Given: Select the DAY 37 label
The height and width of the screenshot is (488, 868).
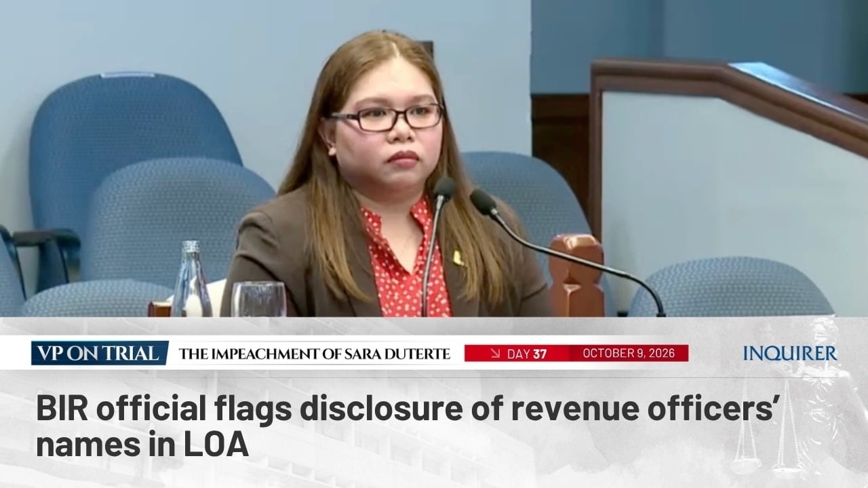Looking at the screenshot, I should (527, 353).
